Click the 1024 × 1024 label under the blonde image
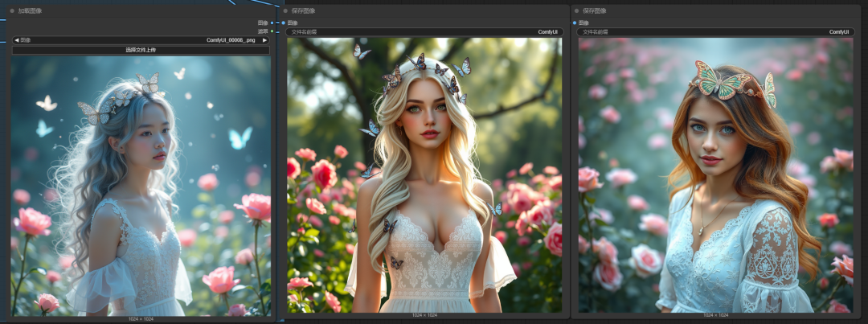Image resolution: width=868 pixels, height=324 pixels. (x=424, y=315)
